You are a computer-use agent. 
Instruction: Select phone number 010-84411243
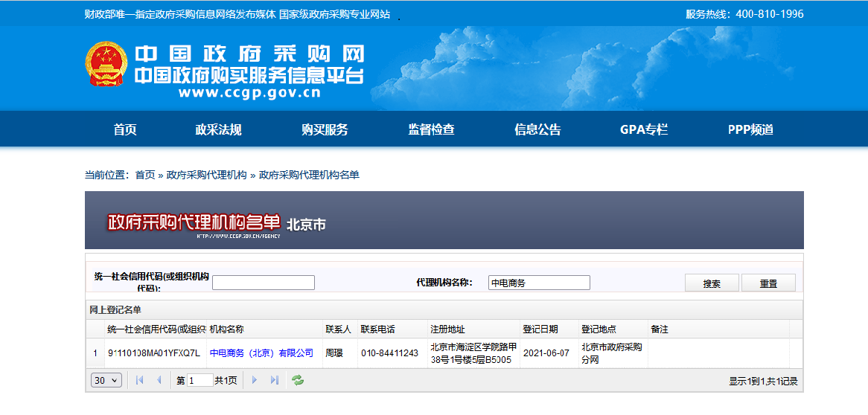tap(390, 353)
